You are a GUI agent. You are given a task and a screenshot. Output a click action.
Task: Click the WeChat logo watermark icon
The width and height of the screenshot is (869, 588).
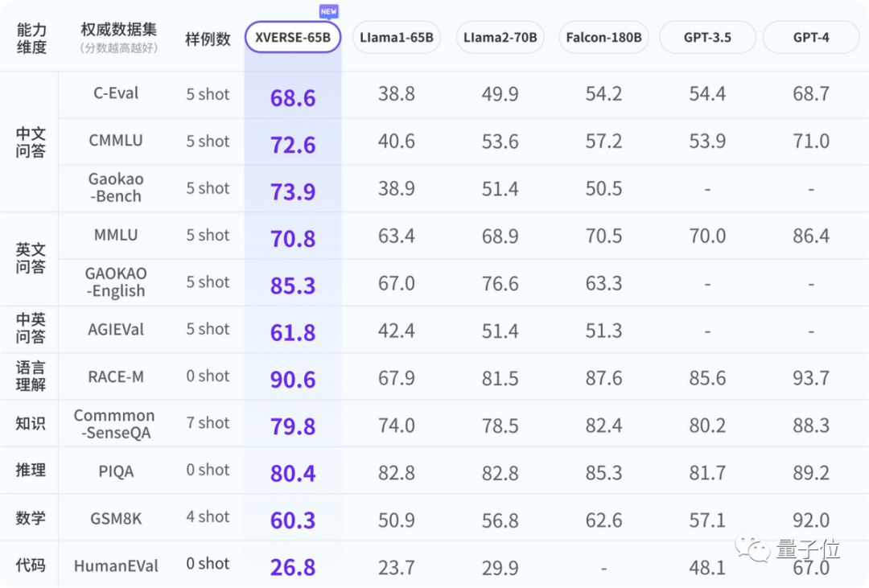(x=752, y=548)
